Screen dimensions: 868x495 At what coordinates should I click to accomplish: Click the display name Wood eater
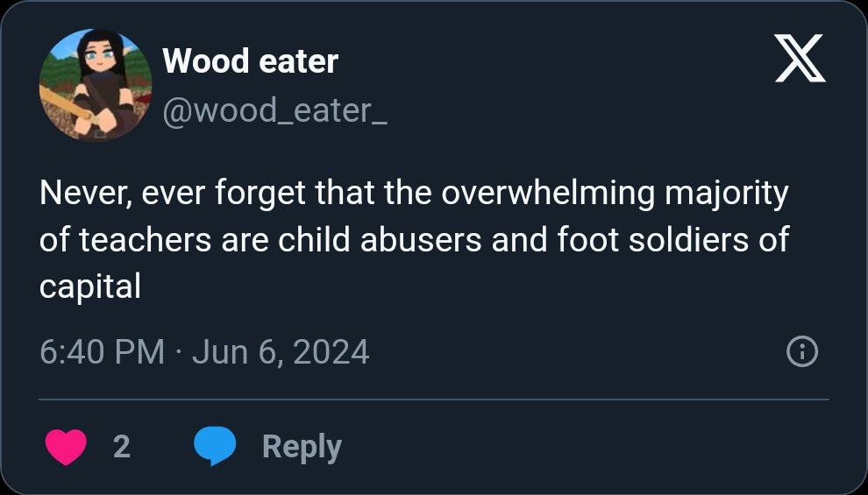coord(250,61)
